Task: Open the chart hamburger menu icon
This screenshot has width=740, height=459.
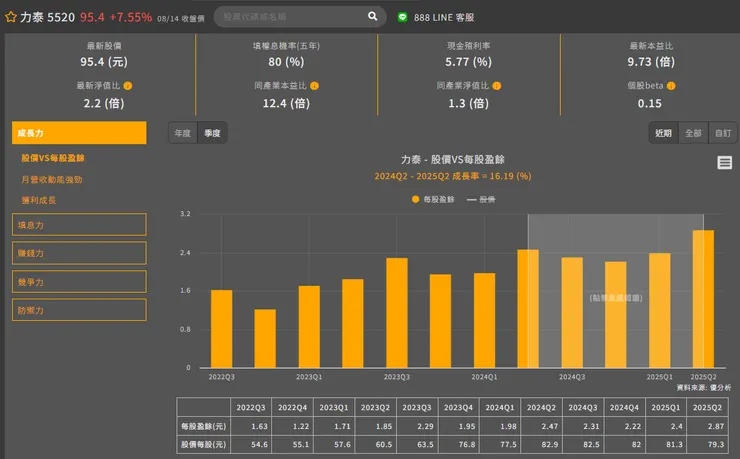Action: tap(724, 163)
